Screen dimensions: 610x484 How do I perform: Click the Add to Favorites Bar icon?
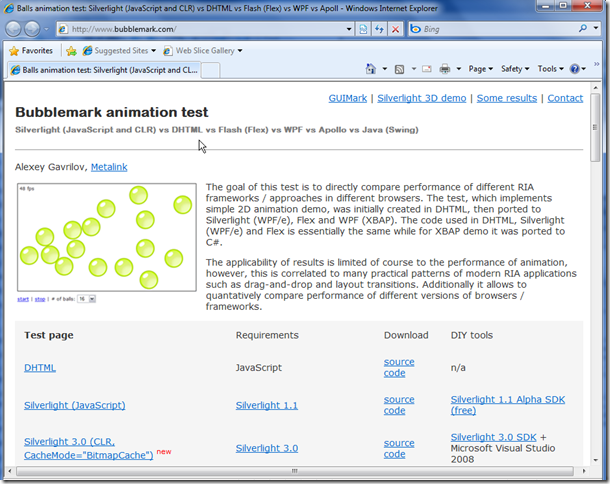tap(71, 51)
